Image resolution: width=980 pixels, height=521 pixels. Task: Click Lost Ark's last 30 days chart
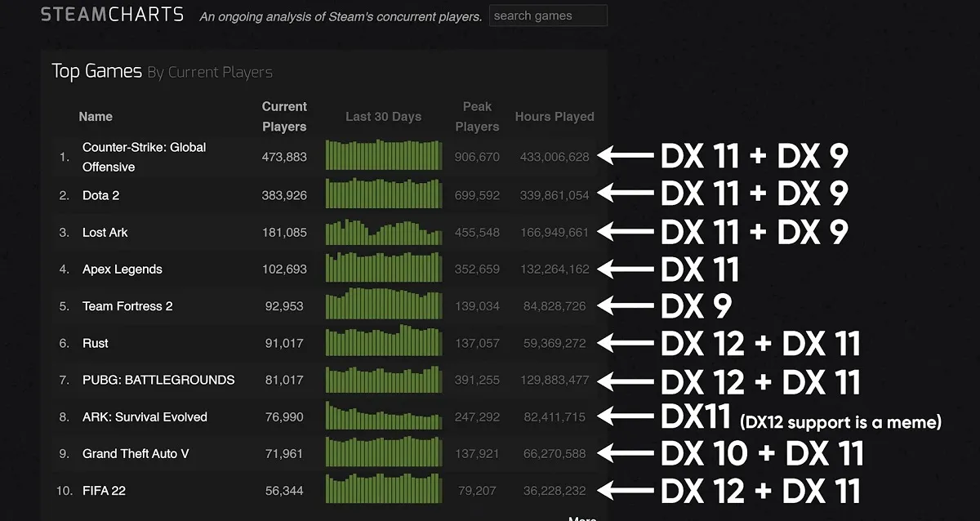384,231
